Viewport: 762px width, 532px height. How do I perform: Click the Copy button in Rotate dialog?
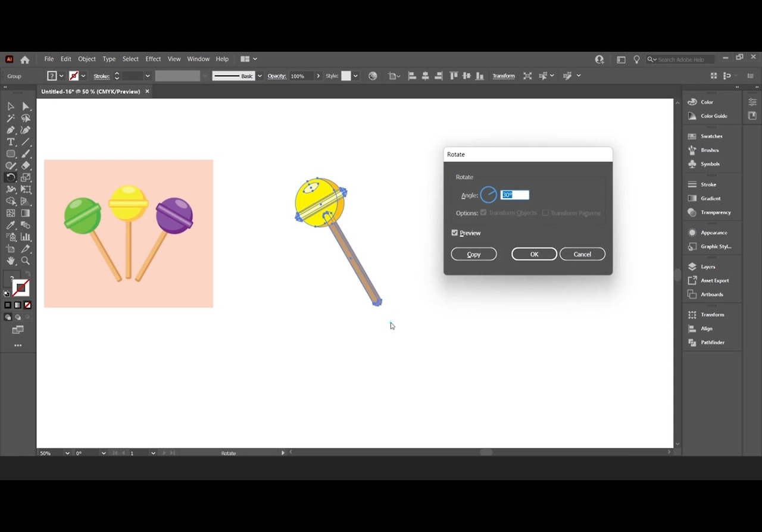click(474, 254)
